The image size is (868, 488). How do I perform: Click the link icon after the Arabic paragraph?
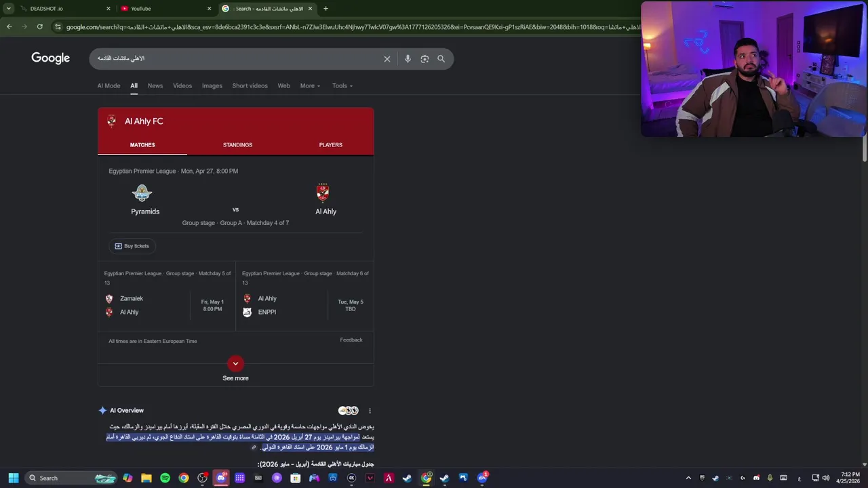click(x=254, y=447)
